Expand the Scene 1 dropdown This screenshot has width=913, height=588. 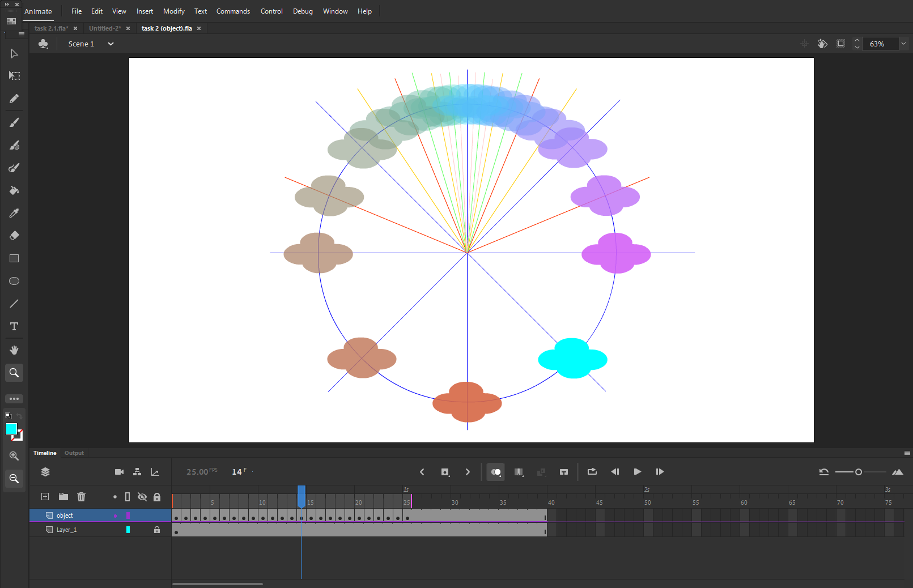(111, 44)
